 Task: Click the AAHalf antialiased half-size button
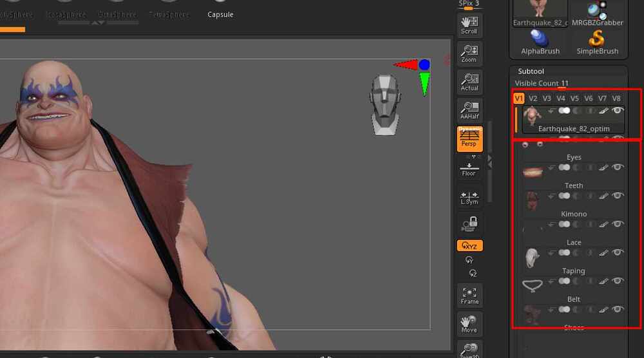[469, 111]
